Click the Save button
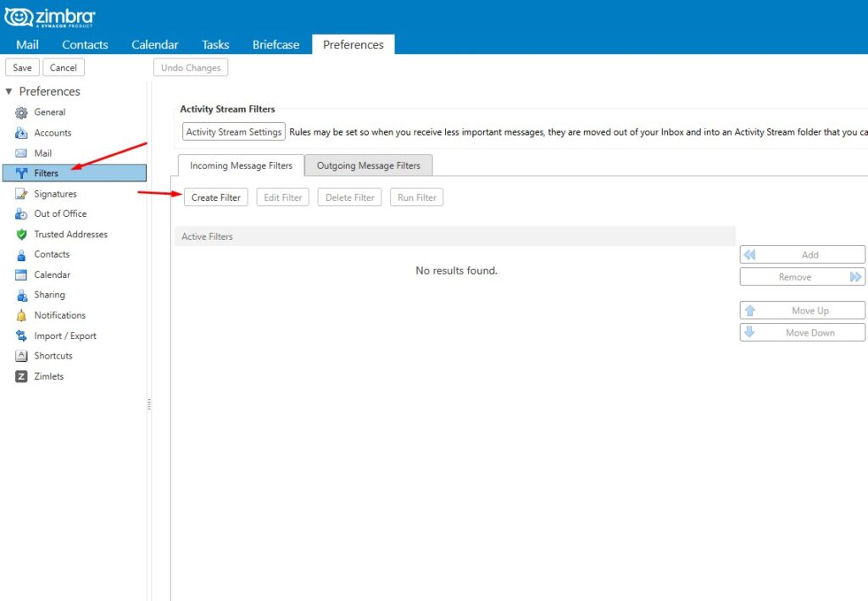868x601 pixels. pyautogui.click(x=22, y=68)
